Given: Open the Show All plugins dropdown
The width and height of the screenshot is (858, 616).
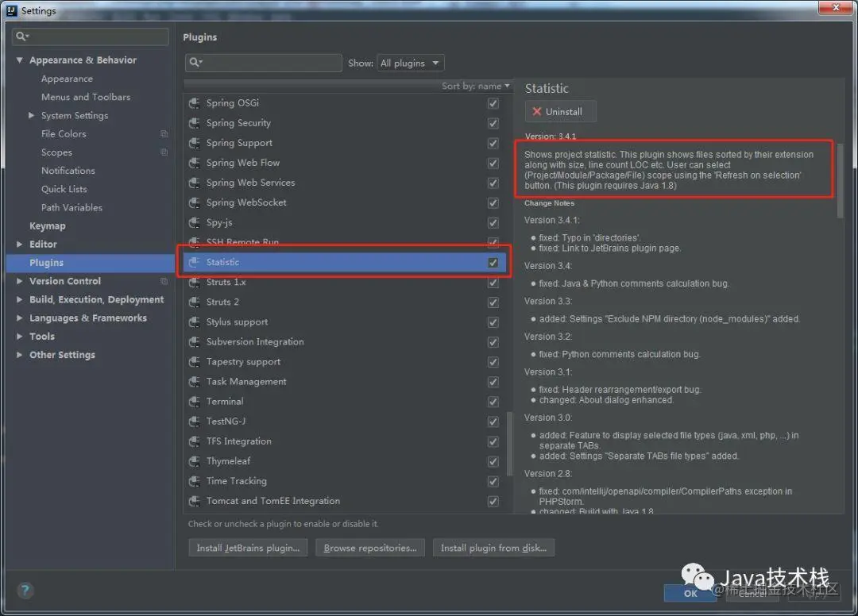Looking at the screenshot, I should pos(410,63).
